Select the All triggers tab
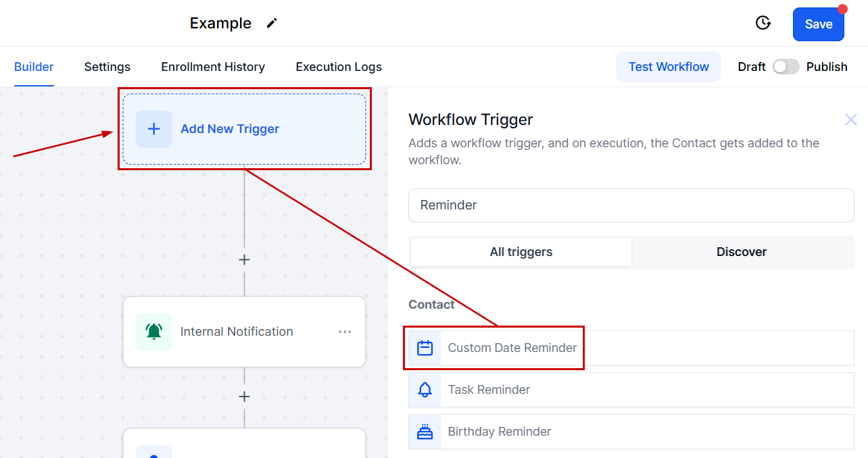The width and height of the screenshot is (868, 458). [x=521, y=252]
